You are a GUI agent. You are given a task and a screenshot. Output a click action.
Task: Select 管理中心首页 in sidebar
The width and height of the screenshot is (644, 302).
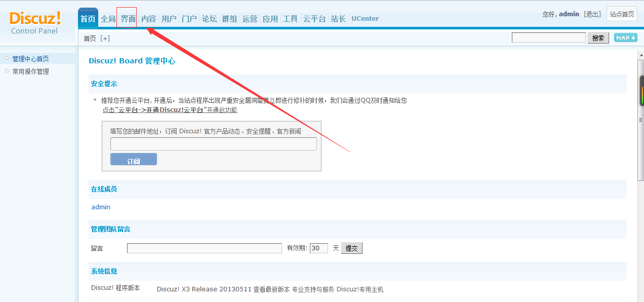click(30, 59)
